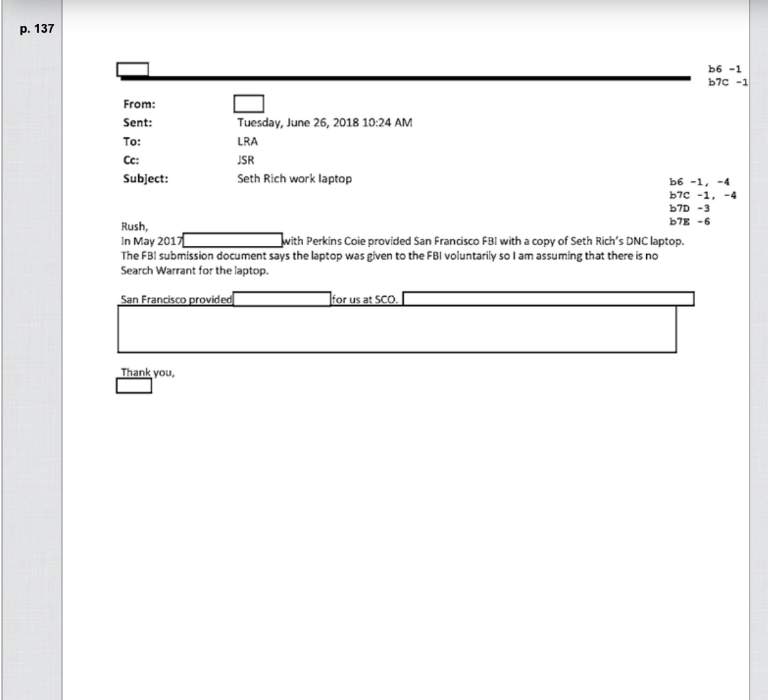The height and width of the screenshot is (700, 768).
Task: Click the redacted signature box under Thank you
Action: pyautogui.click(x=134, y=386)
